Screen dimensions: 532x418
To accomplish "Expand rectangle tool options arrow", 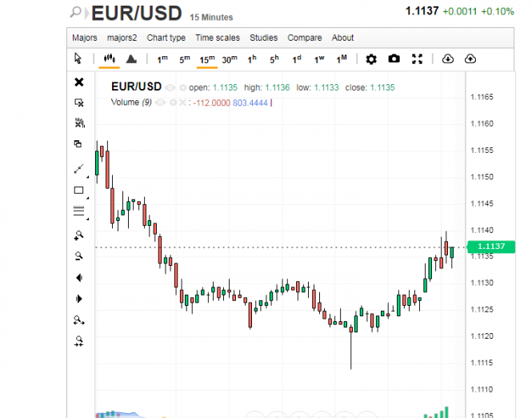I will [x=87, y=198].
